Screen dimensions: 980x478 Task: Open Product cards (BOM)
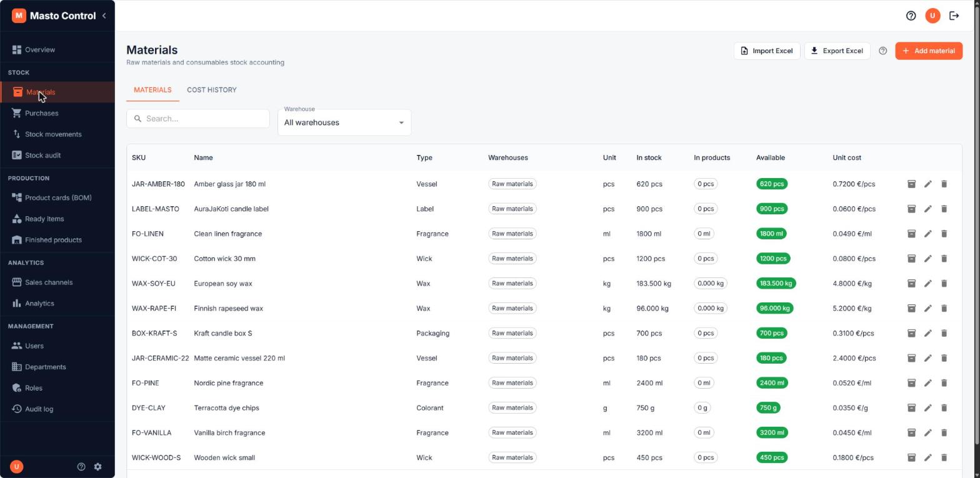coord(57,198)
